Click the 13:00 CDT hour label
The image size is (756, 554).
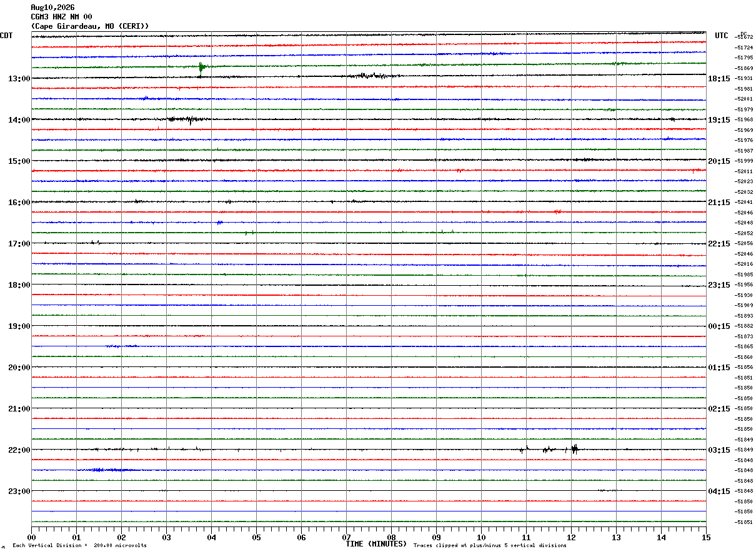click(x=19, y=79)
